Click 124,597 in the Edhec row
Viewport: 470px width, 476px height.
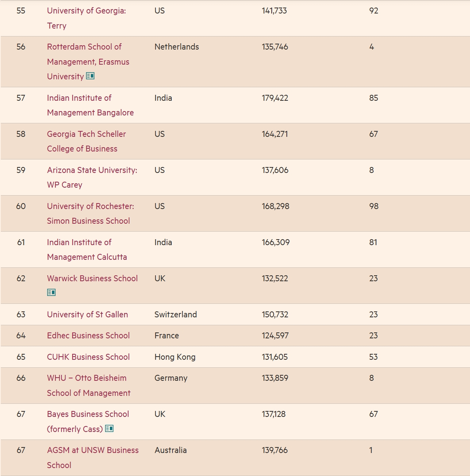[275, 336]
